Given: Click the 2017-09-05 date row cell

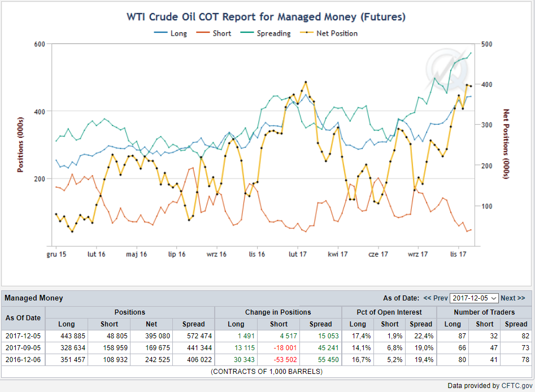Looking at the screenshot, I should 23,348.
